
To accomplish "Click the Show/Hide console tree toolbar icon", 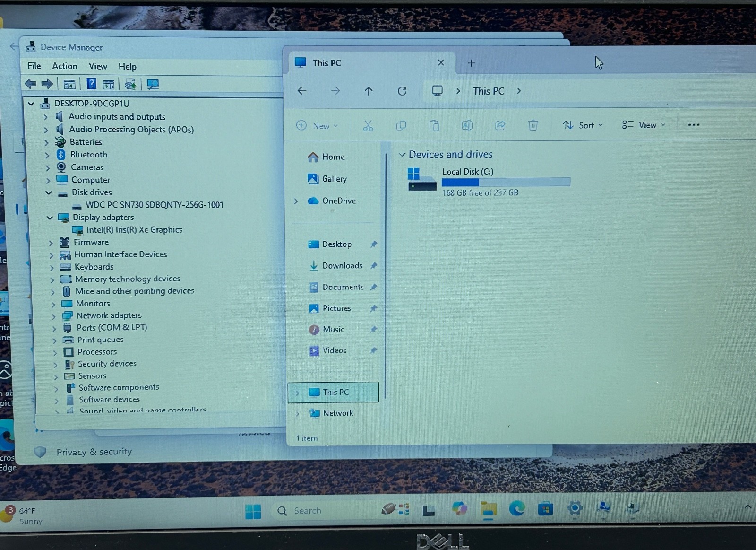I will pyautogui.click(x=69, y=85).
